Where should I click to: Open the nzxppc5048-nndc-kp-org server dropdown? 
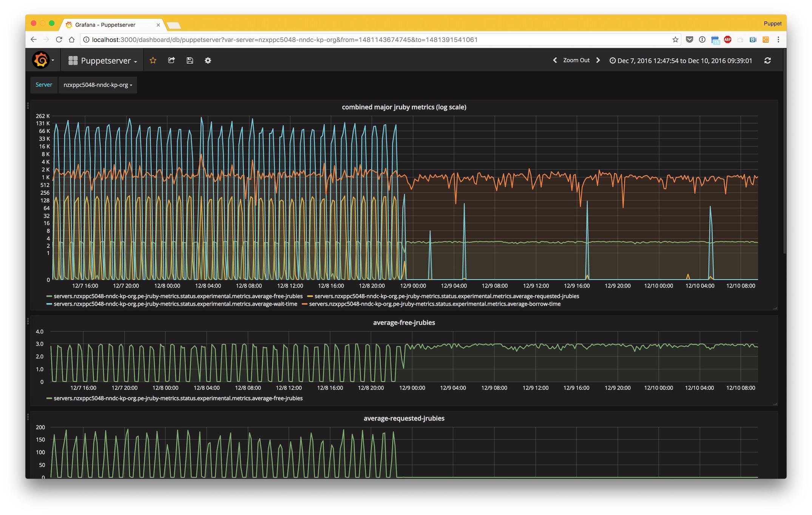pos(97,85)
